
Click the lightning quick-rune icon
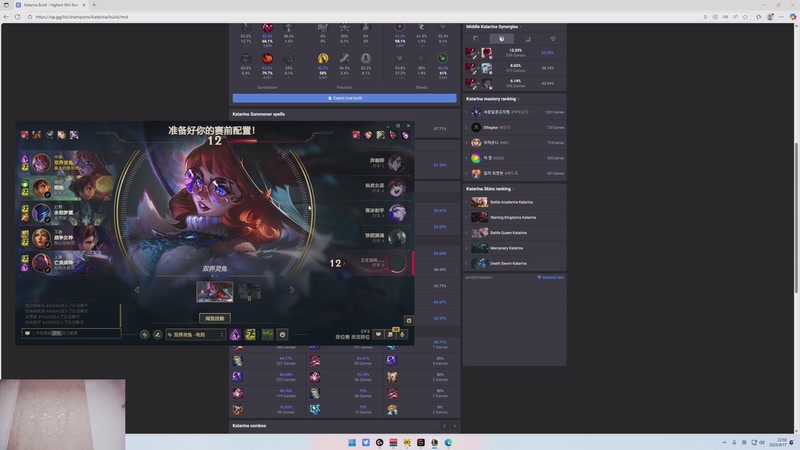click(x=144, y=335)
